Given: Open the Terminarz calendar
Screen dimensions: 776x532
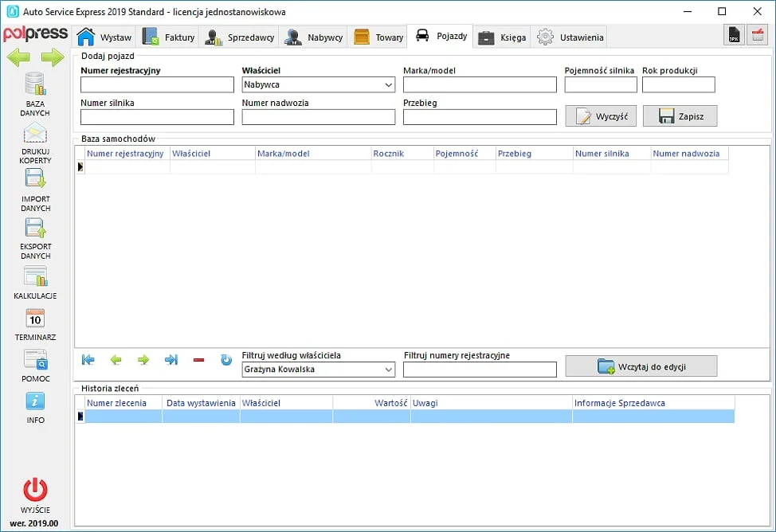Looking at the screenshot, I should (x=35, y=318).
